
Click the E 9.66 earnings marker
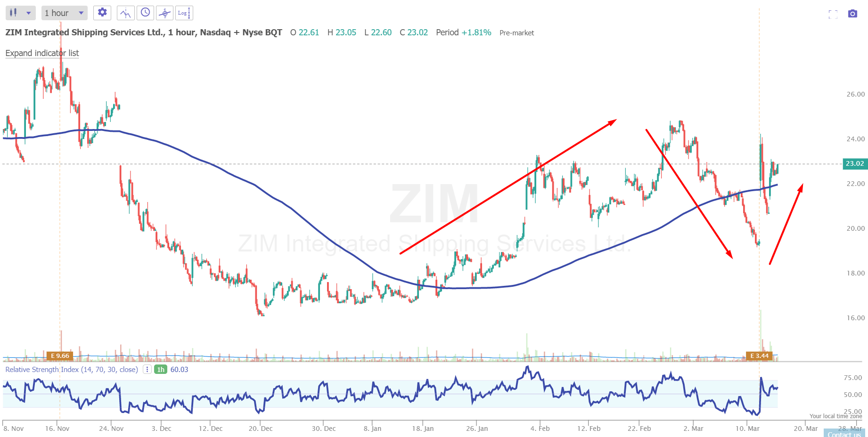(x=60, y=356)
